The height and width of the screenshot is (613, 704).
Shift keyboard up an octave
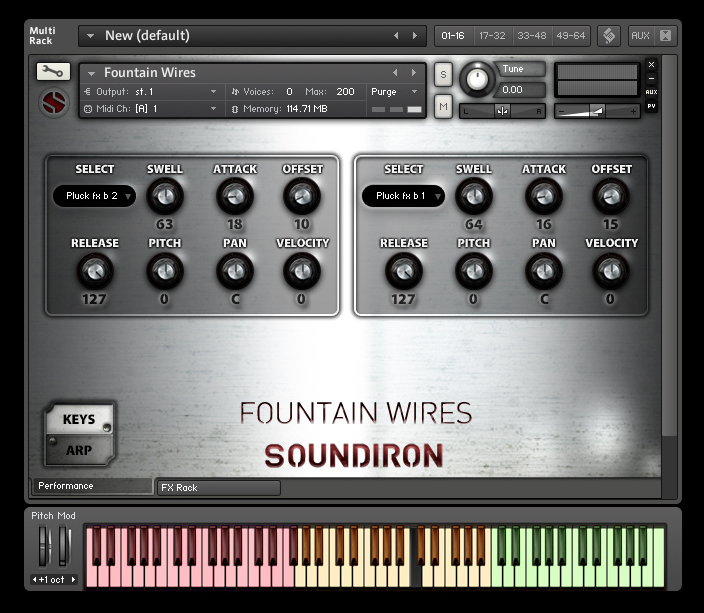[x=74, y=579]
